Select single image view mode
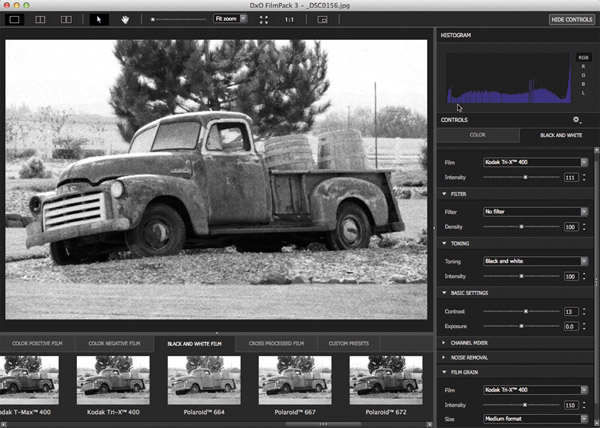The image size is (600, 428). pyautogui.click(x=15, y=19)
